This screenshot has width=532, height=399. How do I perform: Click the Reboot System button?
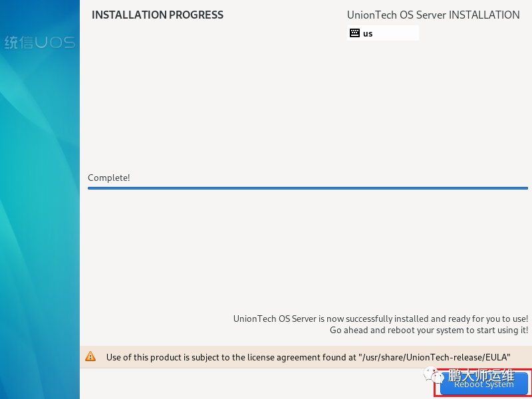coord(484,384)
